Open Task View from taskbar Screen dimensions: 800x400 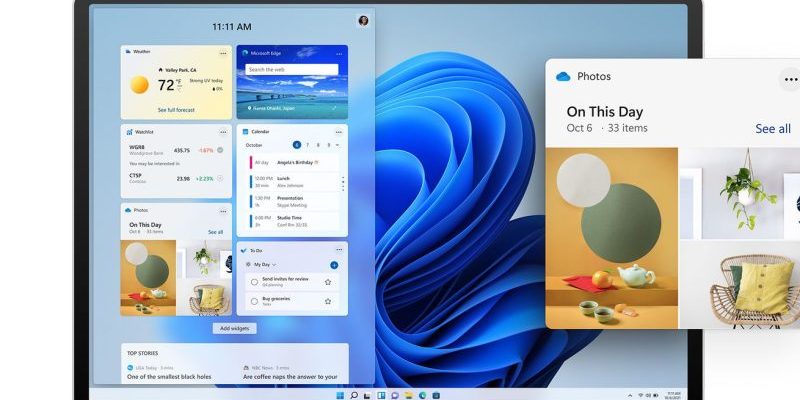(367, 395)
